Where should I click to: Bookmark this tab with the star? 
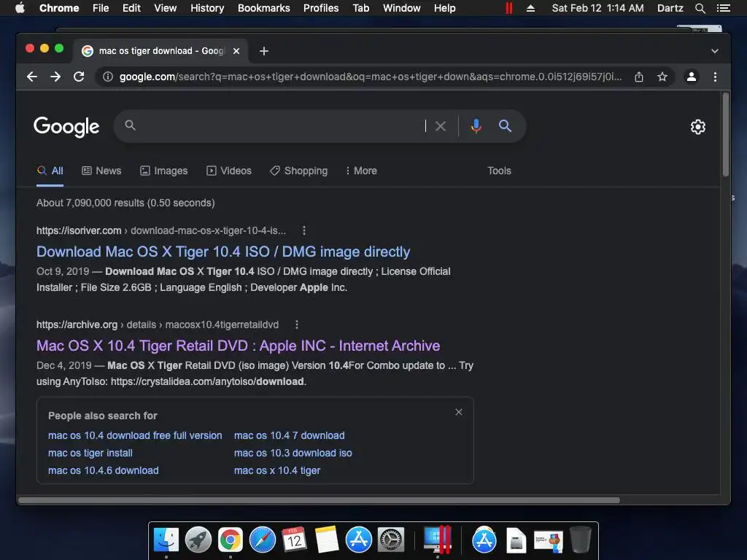click(x=662, y=77)
